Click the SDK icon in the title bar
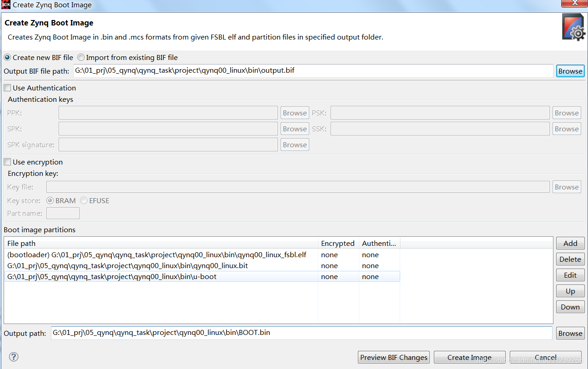The height and width of the screenshot is (369, 588). [6, 5]
